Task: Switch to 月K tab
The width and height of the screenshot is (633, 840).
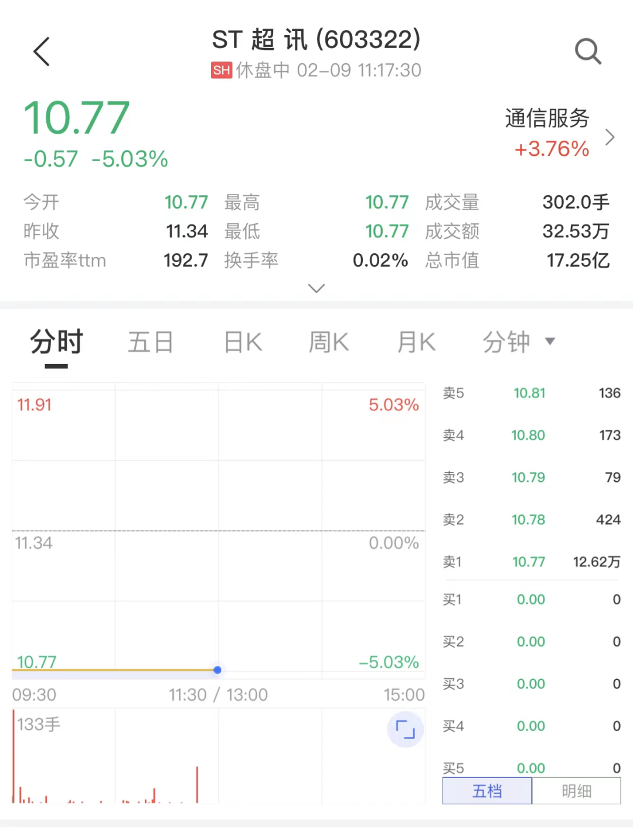Action: pyautogui.click(x=416, y=342)
